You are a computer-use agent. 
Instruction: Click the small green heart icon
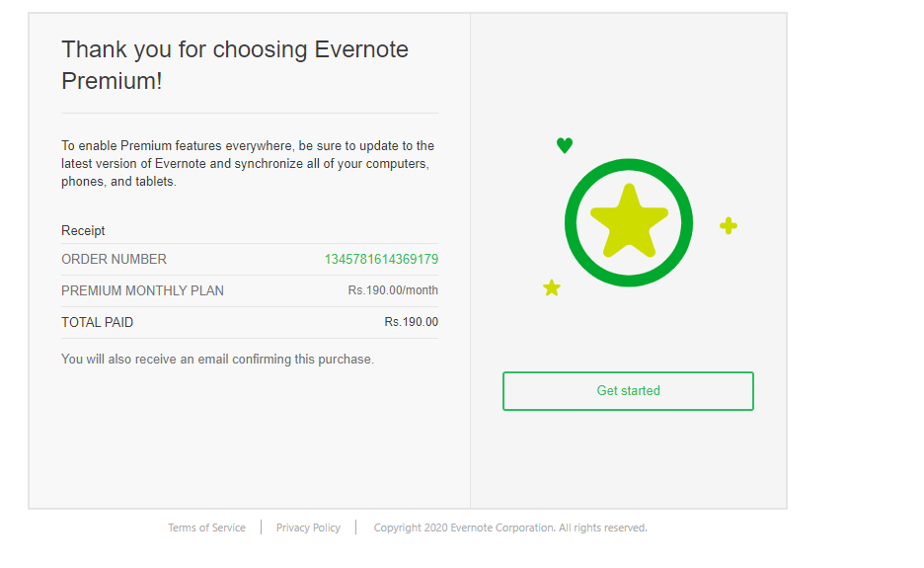[x=565, y=145]
